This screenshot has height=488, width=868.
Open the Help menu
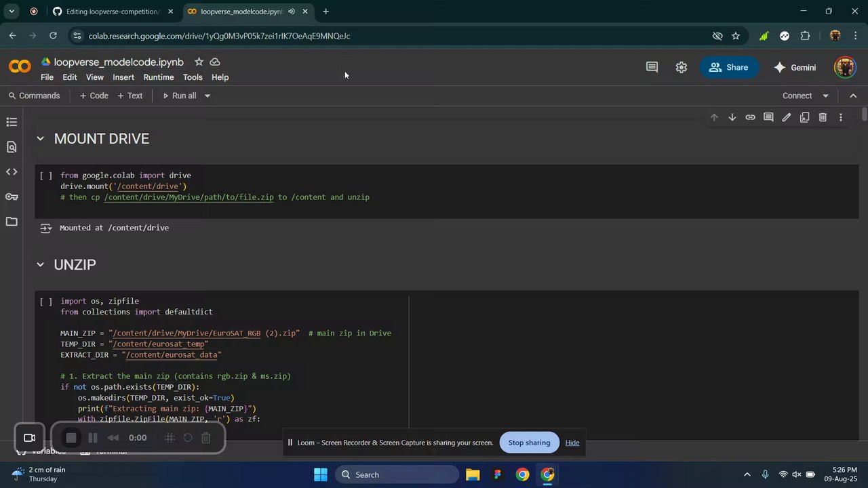(220, 77)
